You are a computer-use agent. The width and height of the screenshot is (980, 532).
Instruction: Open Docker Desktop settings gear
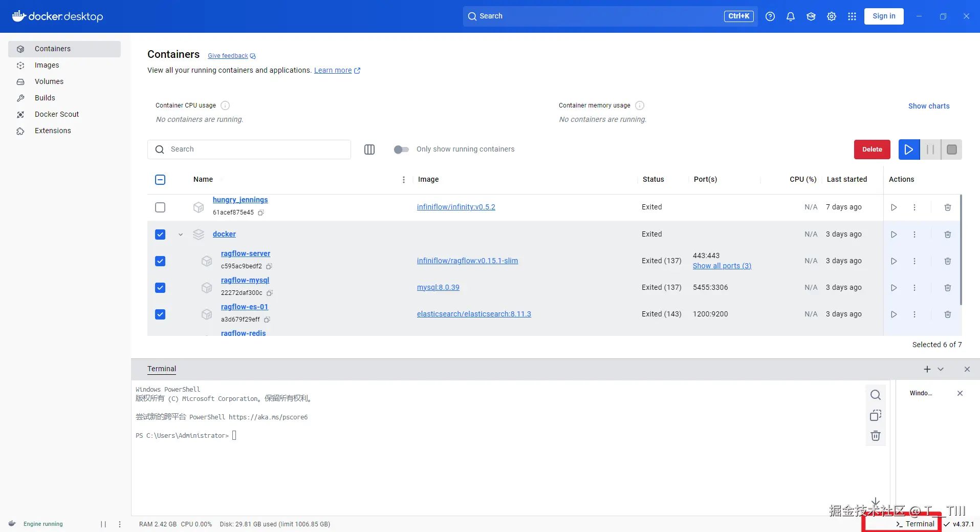pos(832,16)
